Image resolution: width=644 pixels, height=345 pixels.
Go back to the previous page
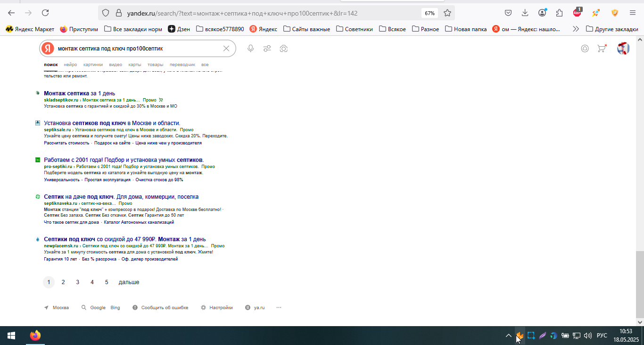(11, 13)
